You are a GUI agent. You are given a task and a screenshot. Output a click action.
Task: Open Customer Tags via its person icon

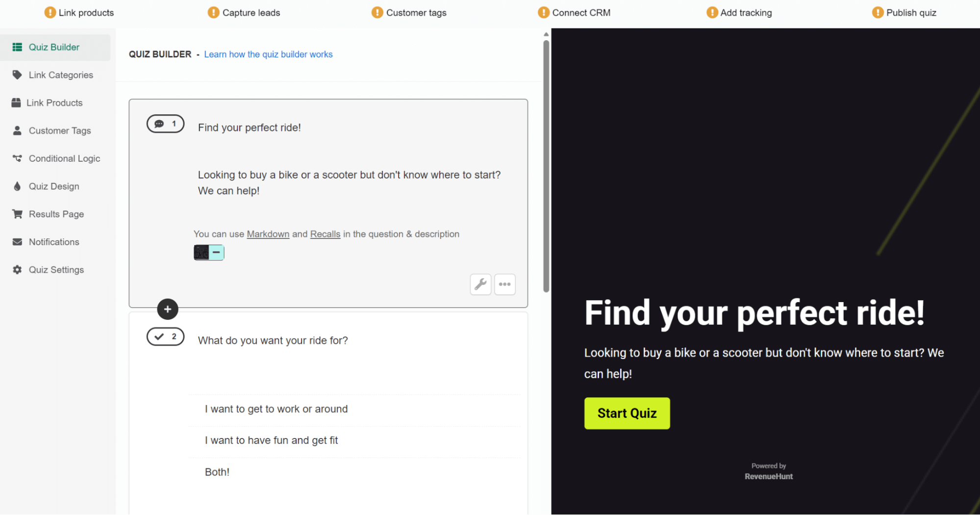coord(17,130)
